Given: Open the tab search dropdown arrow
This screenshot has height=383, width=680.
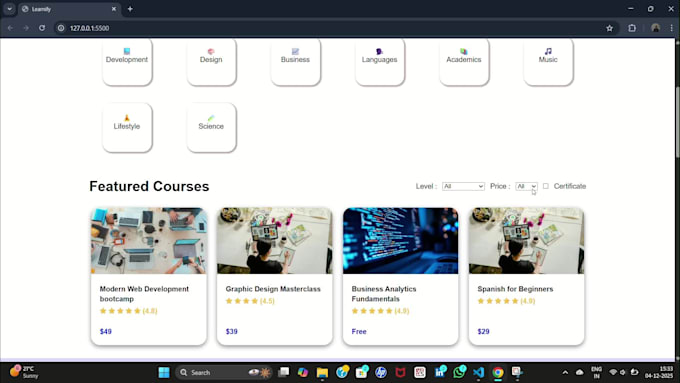Looking at the screenshot, I should click(x=9, y=9).
